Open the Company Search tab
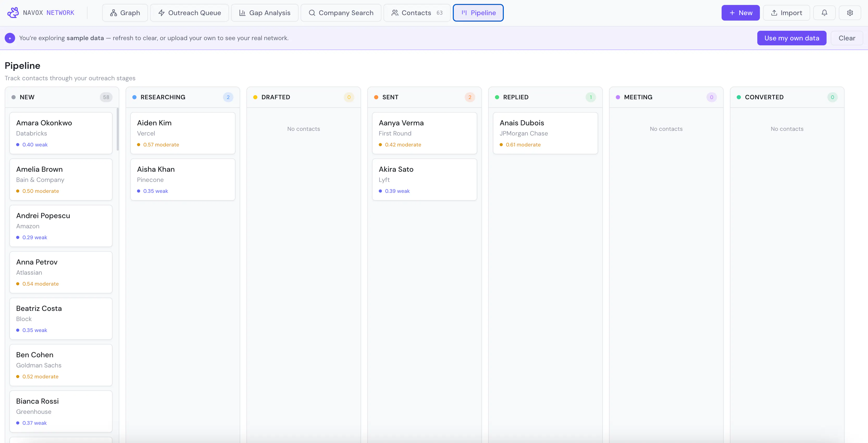The image size is (868, 443). pyautogui.click(x=341, y=13)
